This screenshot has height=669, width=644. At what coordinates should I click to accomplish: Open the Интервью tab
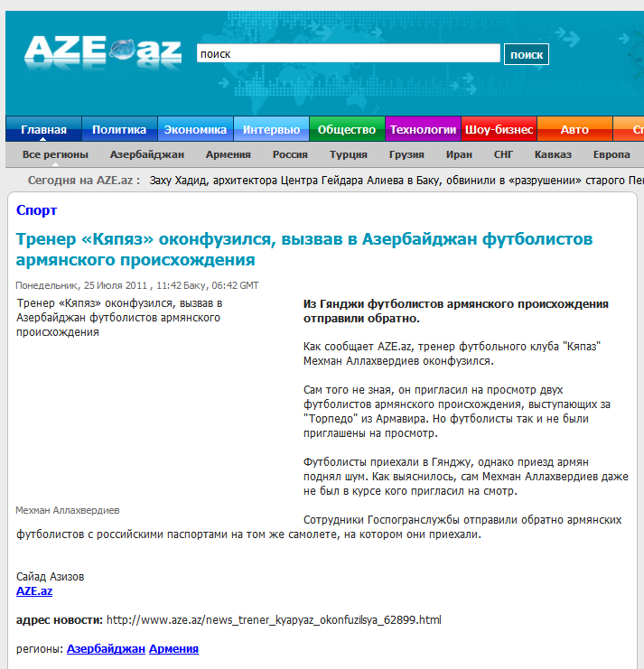[x=271, y=129]
